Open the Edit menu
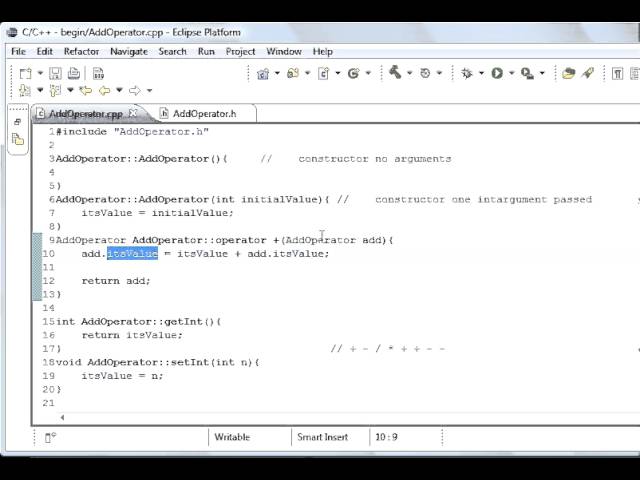Screen dimensions: 640x480 point(44,51)
